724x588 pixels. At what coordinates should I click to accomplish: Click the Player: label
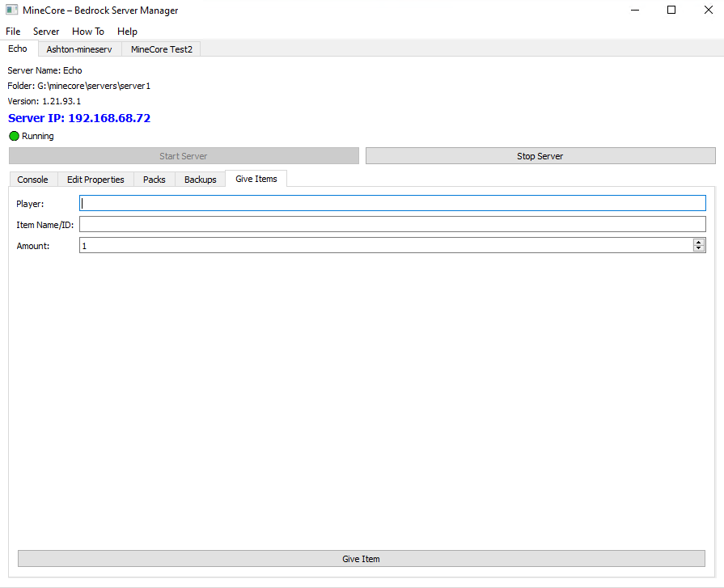tap(30, 204)
